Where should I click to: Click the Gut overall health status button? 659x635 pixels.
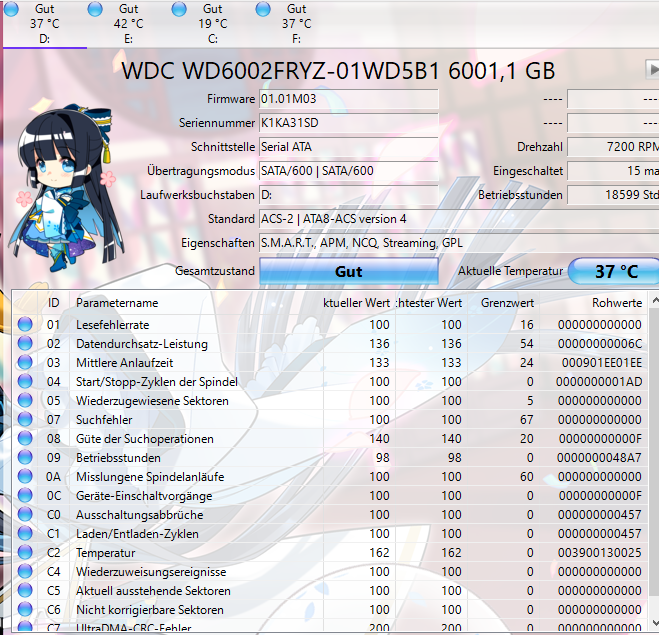pos(349,271)
